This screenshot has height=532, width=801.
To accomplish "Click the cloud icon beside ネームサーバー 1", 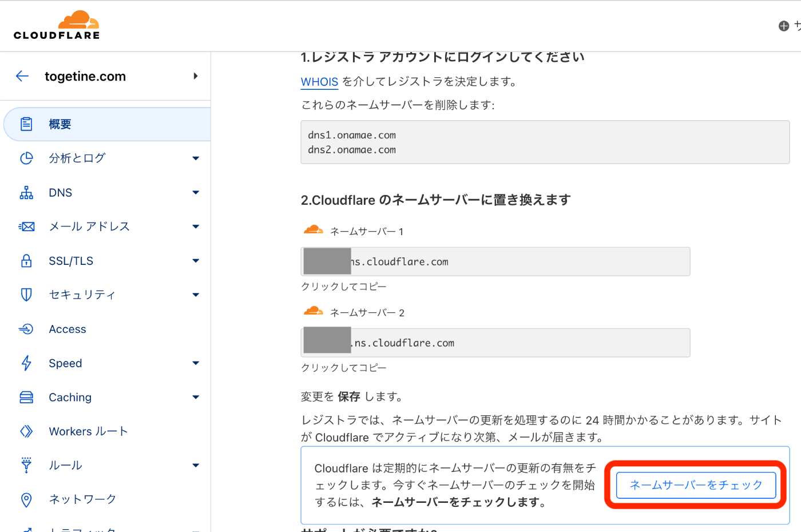I will tap(313, 230).
